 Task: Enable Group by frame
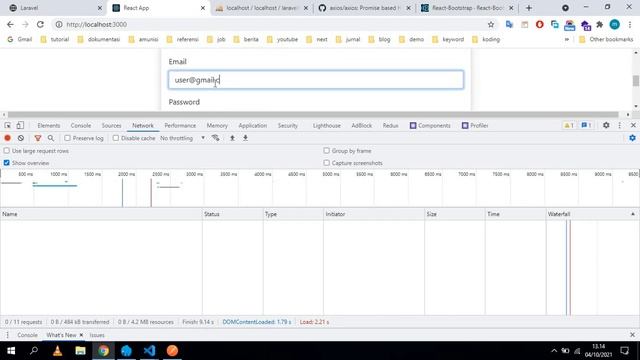pos(327,151)
